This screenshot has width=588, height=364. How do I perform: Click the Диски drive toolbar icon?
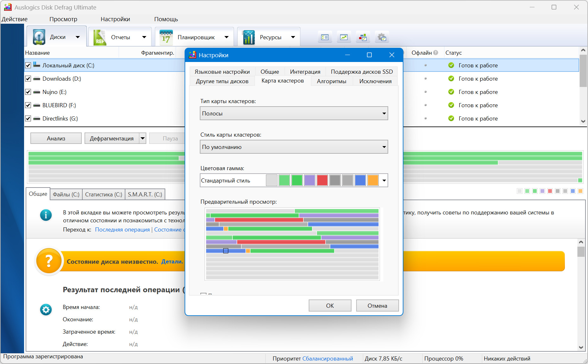[39, 37]
